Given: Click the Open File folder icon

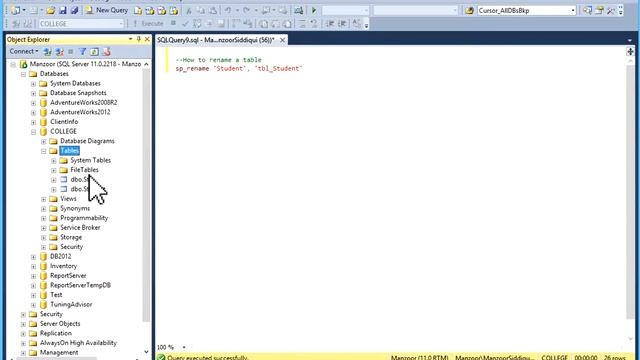Looking at the screenshot, I should (51, 10).
